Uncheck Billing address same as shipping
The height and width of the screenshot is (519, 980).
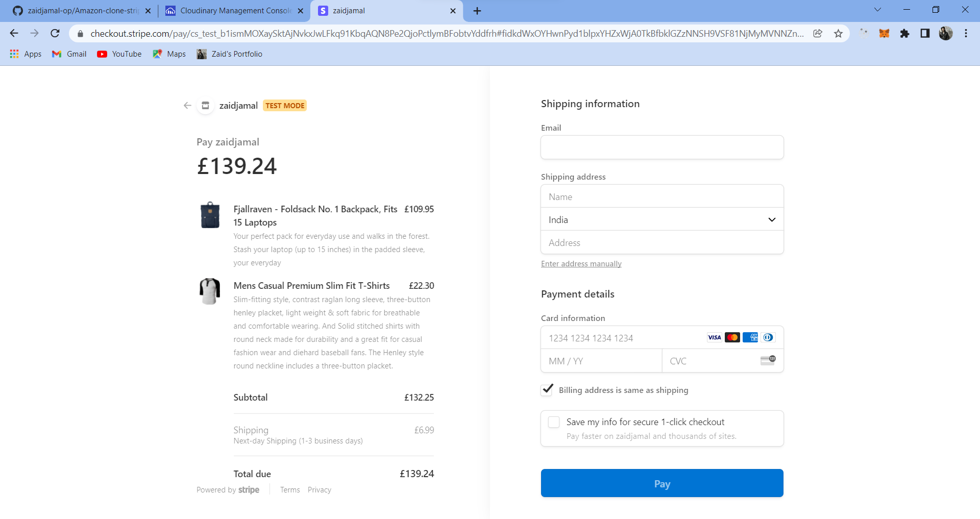(547, 390)
